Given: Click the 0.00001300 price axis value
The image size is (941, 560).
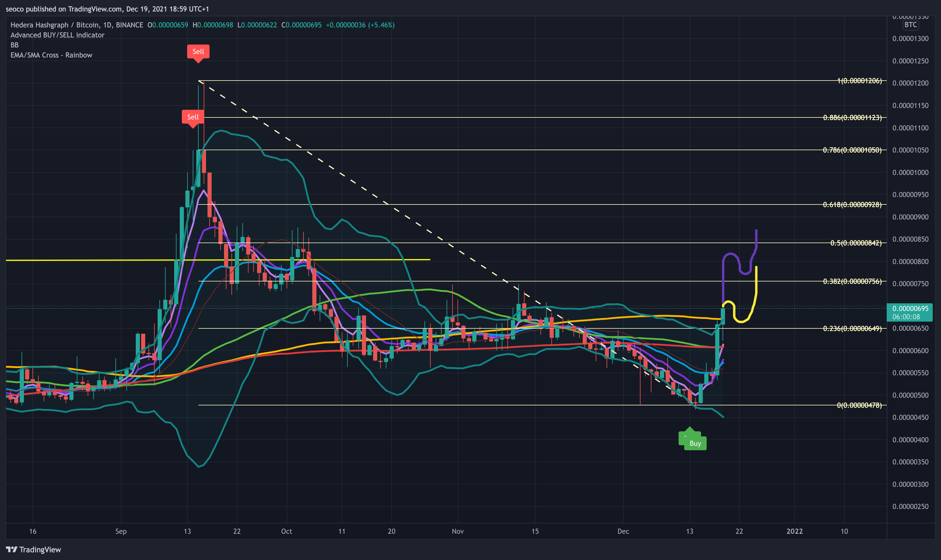Looking at the screenshot, I should [910, 38].
